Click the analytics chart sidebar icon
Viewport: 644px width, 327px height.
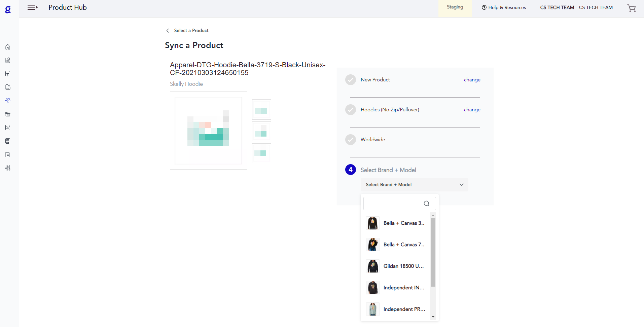(x=8, y=128)
